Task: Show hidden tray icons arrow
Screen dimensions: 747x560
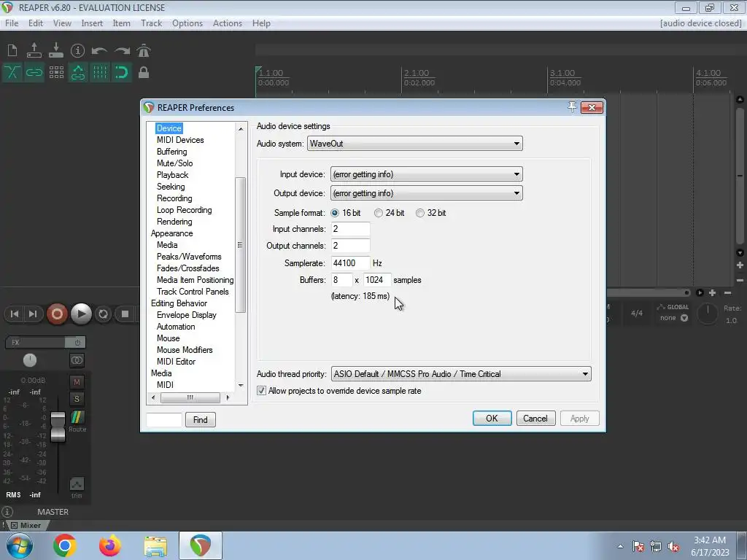Action: pos(620,546)
